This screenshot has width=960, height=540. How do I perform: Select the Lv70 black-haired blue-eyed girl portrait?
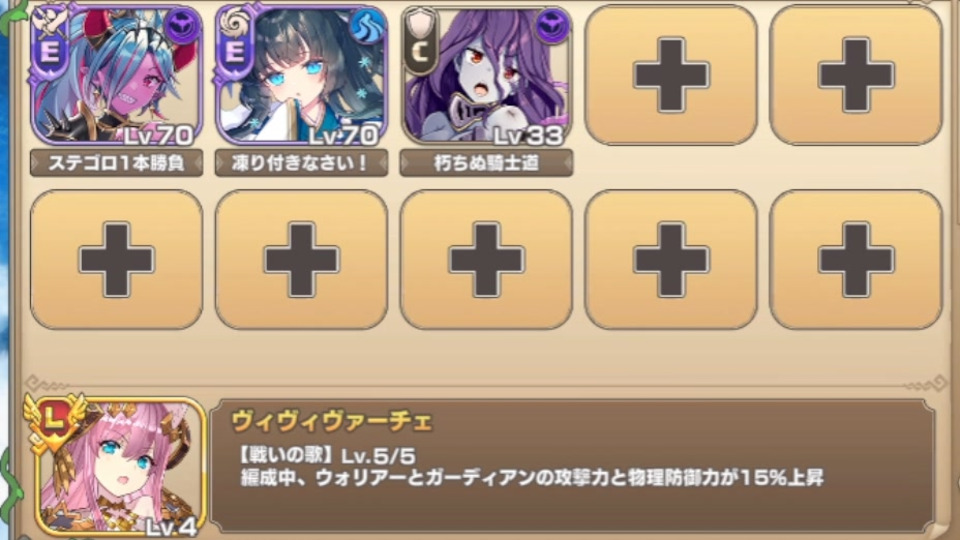pyautogui.click(x=301, y=75)
